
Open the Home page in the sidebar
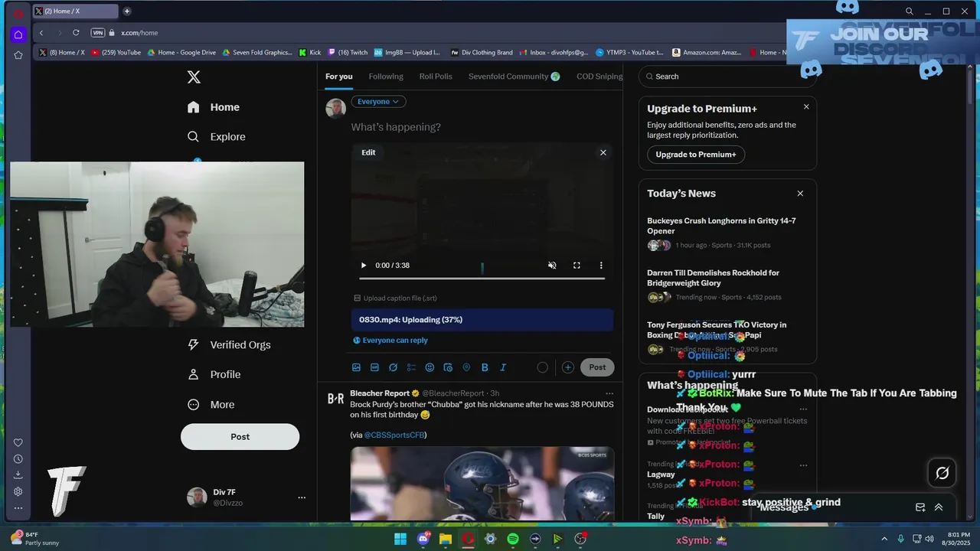214,107
